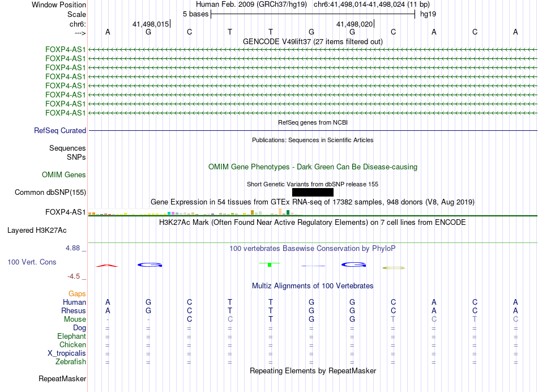The height and width of the screenshot is (392, 538).
Task: Click the red 'A' conservation logo letter
Action: tap(107, 266)
